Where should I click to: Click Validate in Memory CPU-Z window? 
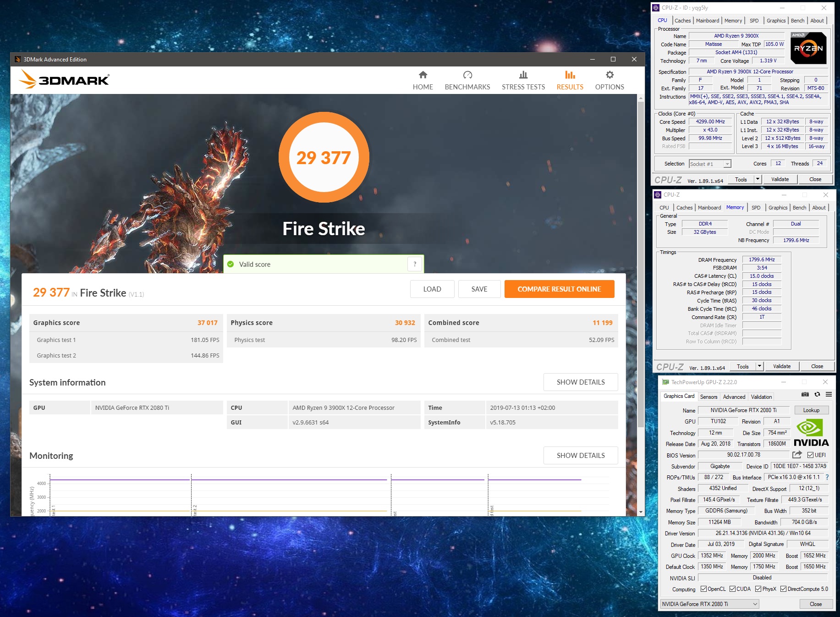(x=781, y=366)
